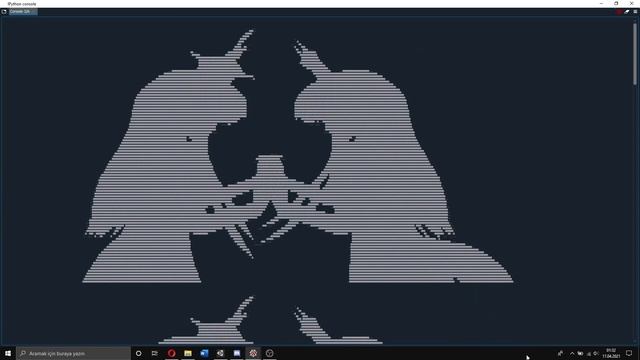This screenshot has width=640, height=360.
Task: Open the circular app icon after Spyder on the taskbar
Action: [269, 353]
